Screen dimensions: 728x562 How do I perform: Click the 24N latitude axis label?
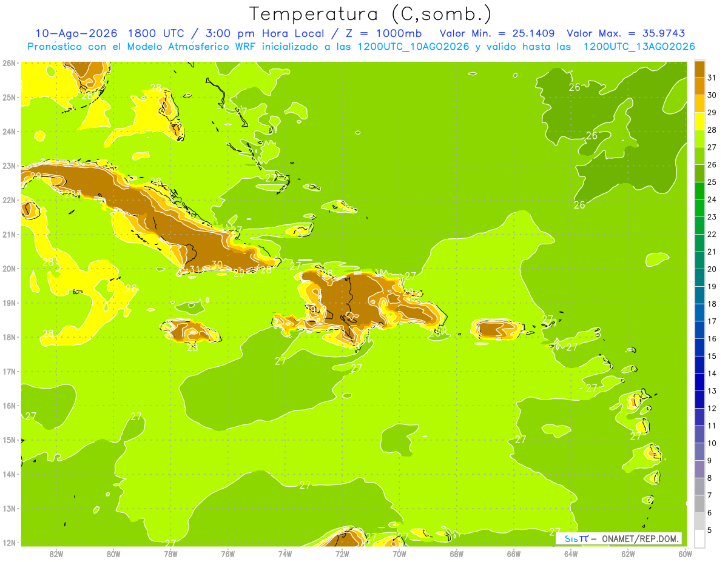click(x=8, y=132)
